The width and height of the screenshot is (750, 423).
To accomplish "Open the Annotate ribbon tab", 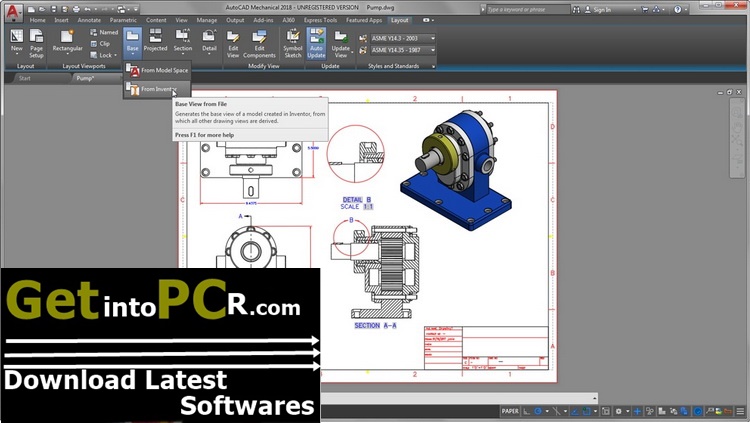I will [89, 20].
